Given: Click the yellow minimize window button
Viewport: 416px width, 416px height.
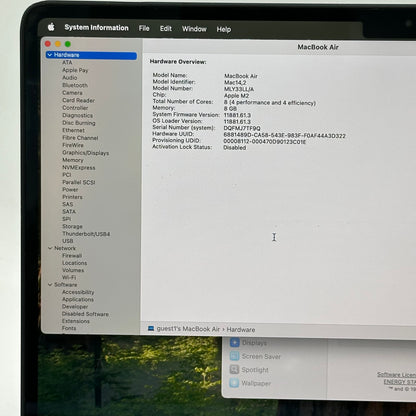Looking at the screenshot, I should pos(58,44).
